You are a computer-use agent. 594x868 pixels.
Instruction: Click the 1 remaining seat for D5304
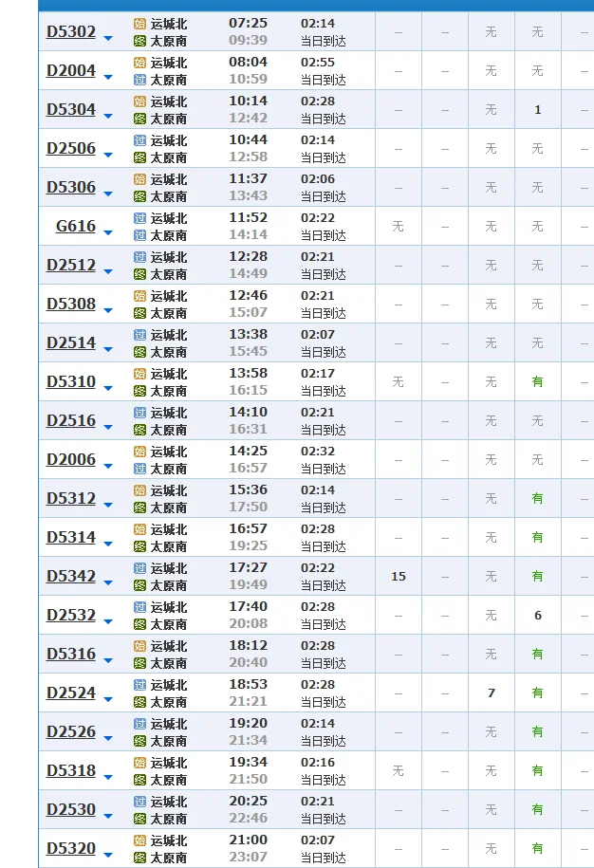(538, 109)
